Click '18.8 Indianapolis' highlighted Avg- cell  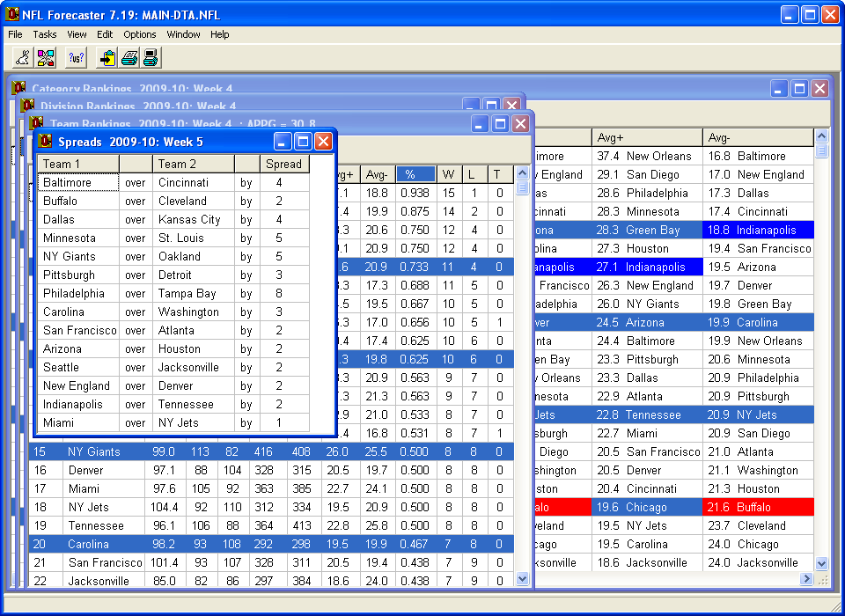tap(758, 230)
